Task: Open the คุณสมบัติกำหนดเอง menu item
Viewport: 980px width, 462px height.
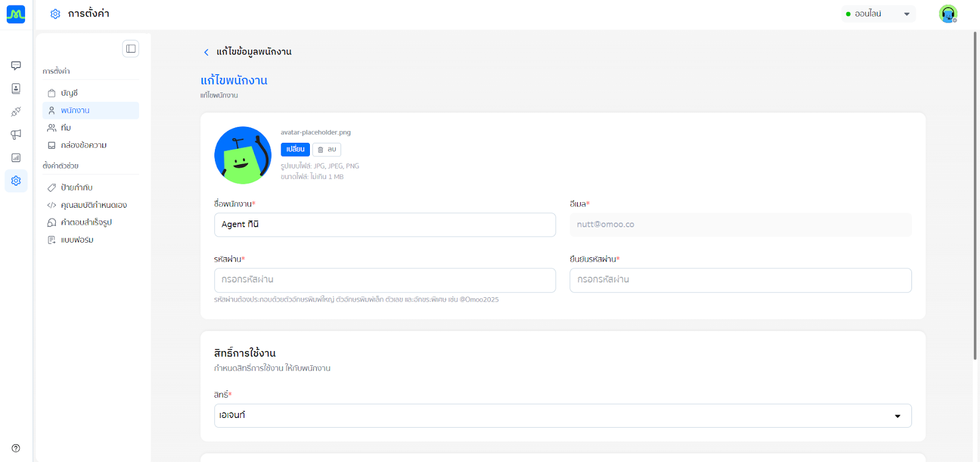Action: [x=91, y=205]
